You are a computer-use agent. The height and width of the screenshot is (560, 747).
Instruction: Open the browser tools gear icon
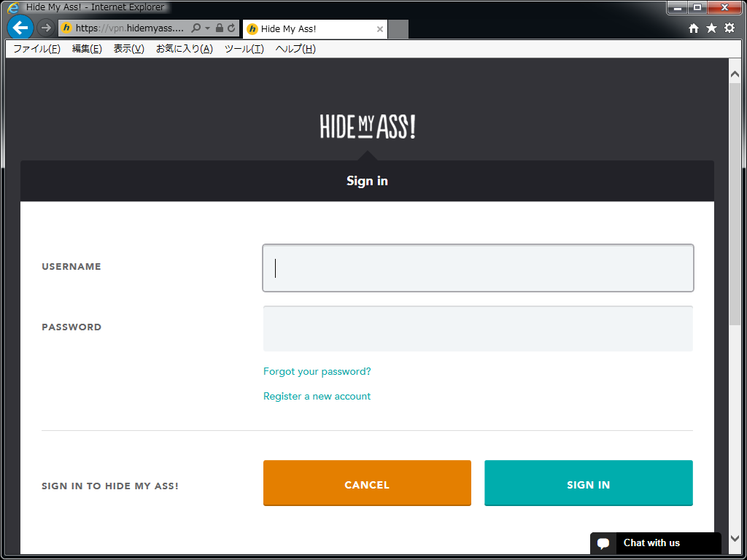tap(729, 28)
